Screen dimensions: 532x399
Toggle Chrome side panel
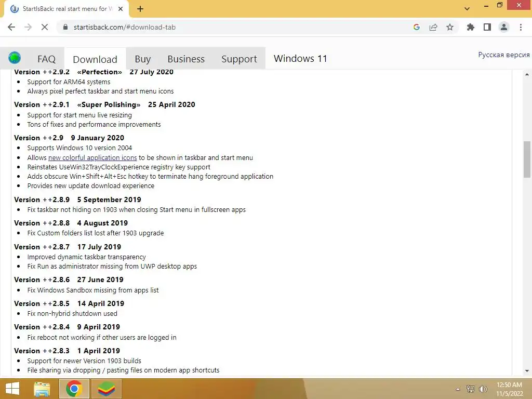tap(487, 27)
